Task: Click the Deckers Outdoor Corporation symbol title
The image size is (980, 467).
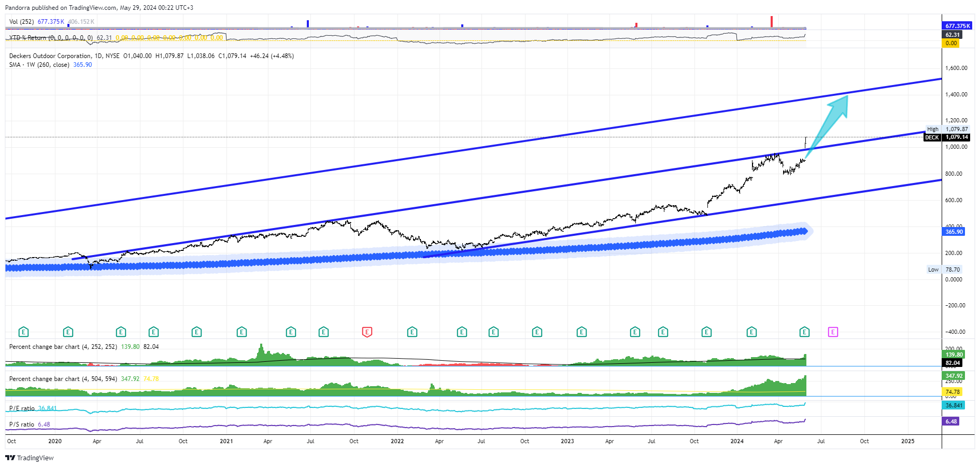Action: 50,56
